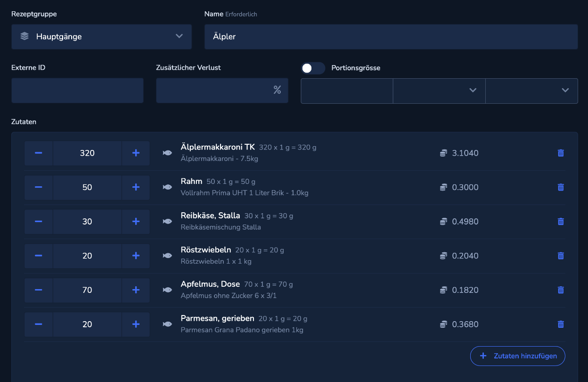The height and width of the screenshot is (382, 588).
Task: Click the Zusätzlicher Verlust percent field
Action: pos(222,91)
